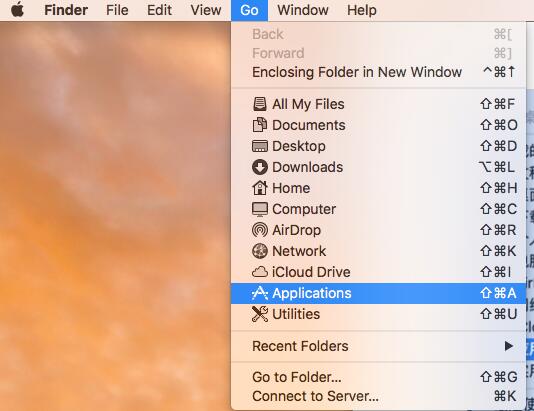
Task: Open the View menu
Action: 206,10
